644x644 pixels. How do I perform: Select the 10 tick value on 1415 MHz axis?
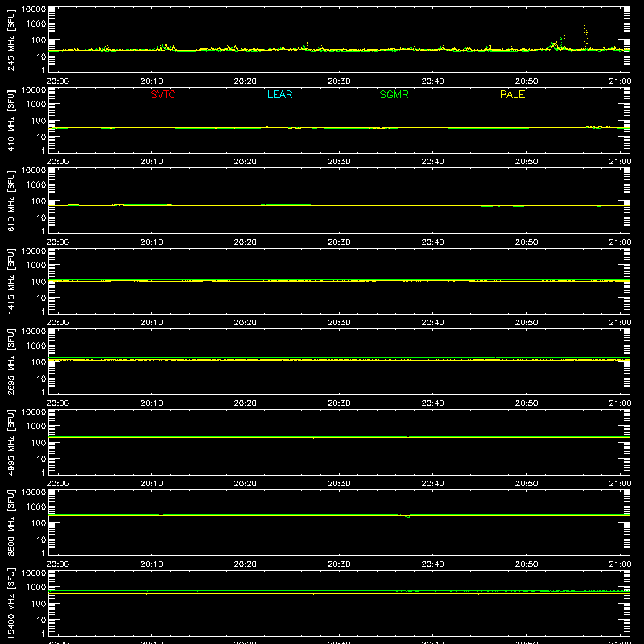(41, 298)
